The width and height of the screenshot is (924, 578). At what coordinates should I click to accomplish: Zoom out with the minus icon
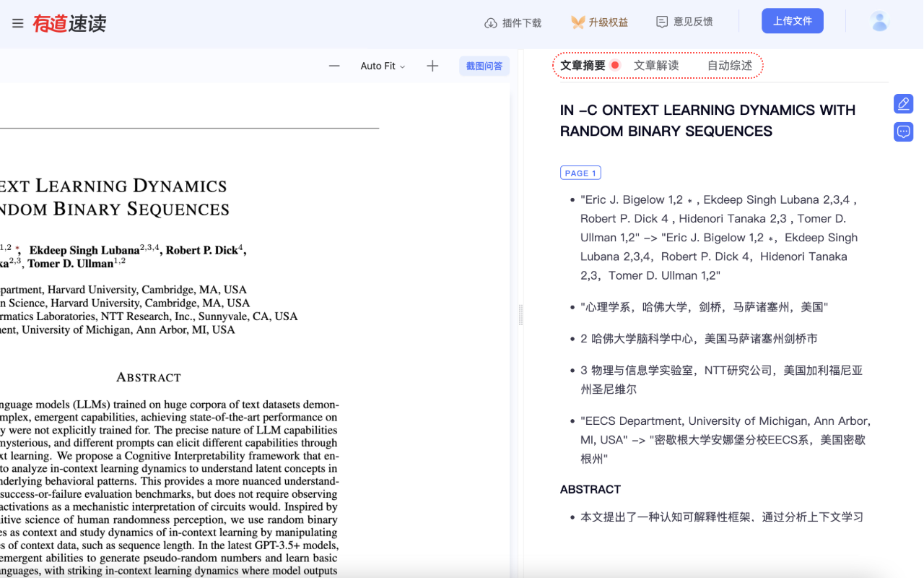click(334, 65)
